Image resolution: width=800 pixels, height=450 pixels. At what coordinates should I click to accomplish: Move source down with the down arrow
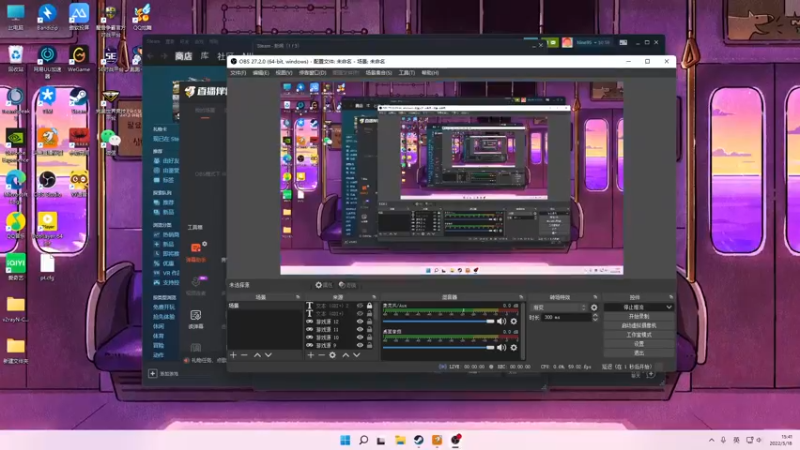point(357,355)
